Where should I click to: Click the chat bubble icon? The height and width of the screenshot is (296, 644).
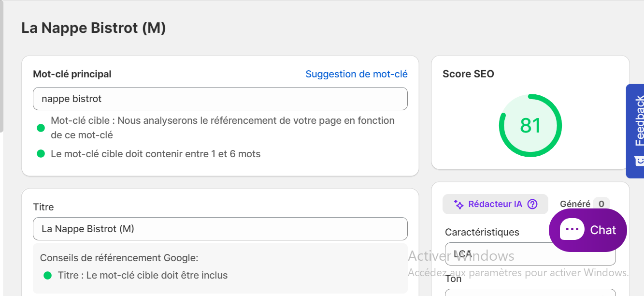tap(572, 230)
